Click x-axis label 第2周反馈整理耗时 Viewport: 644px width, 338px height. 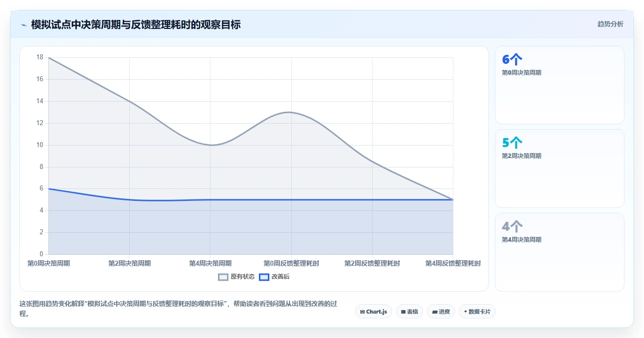(x=372, y=263)
